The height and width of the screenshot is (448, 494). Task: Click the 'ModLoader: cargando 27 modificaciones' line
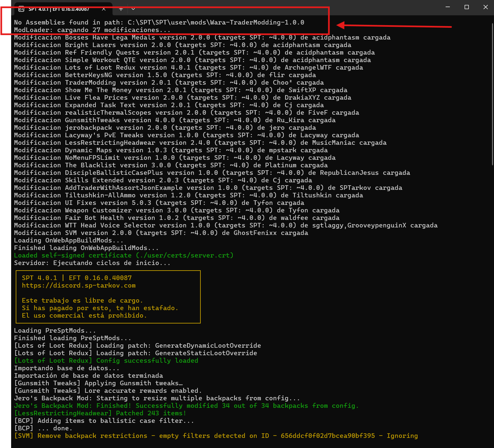92,30
